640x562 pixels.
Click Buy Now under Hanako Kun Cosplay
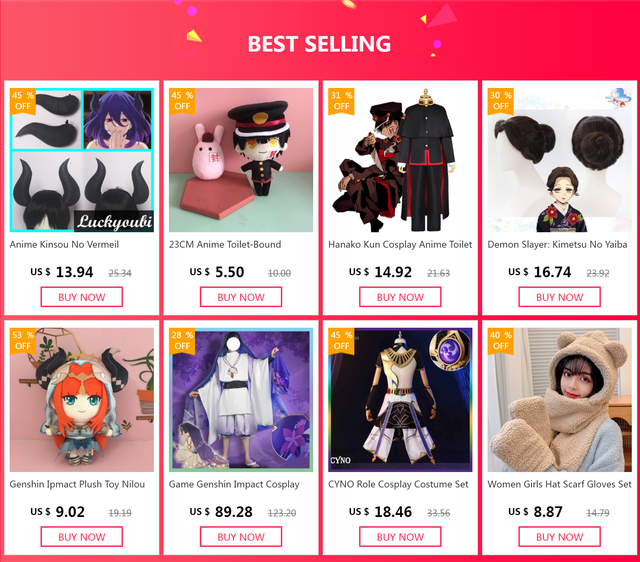click(400, 297)
